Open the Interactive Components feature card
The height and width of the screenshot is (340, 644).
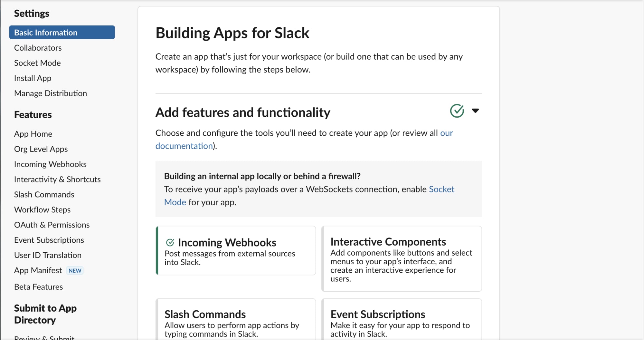[x=402, y=259]
